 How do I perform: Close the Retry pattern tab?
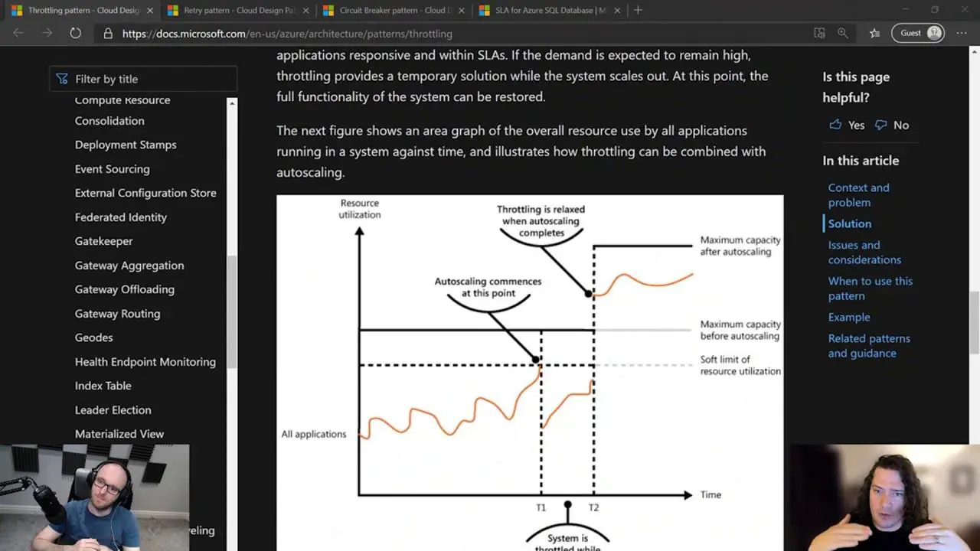click(304, 11)
